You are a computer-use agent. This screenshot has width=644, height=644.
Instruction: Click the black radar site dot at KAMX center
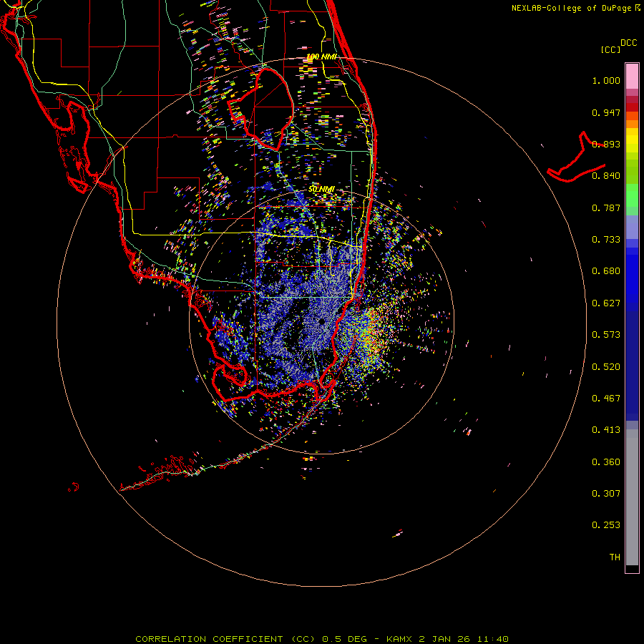point(321,321)
